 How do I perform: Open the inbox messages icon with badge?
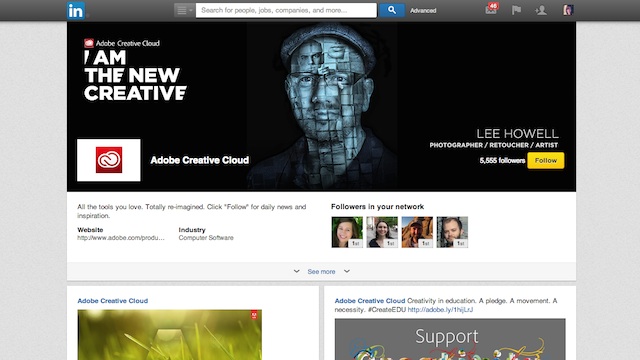coord(492,9)
